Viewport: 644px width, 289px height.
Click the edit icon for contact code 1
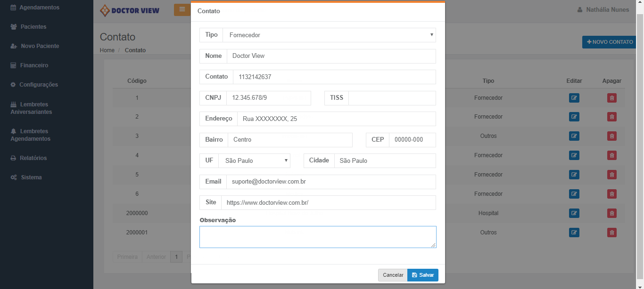click(574, 98)
